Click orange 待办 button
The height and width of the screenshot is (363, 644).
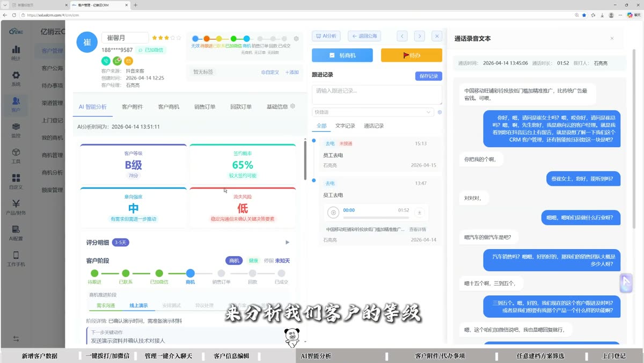pyautogui.click(x=412, y=55)
